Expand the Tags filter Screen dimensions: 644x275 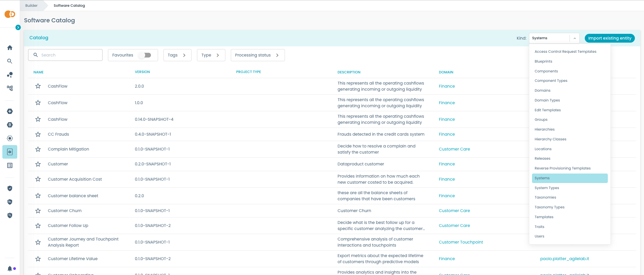[177, 55]
